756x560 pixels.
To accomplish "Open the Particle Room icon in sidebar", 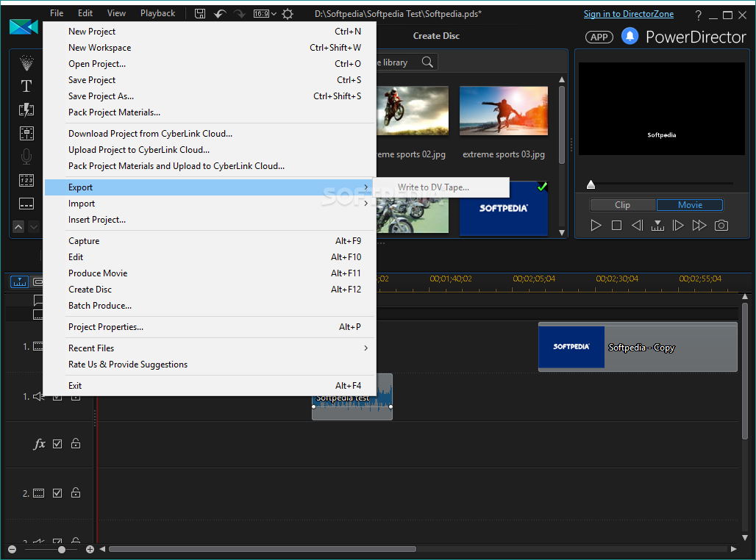I will (26, 63).
